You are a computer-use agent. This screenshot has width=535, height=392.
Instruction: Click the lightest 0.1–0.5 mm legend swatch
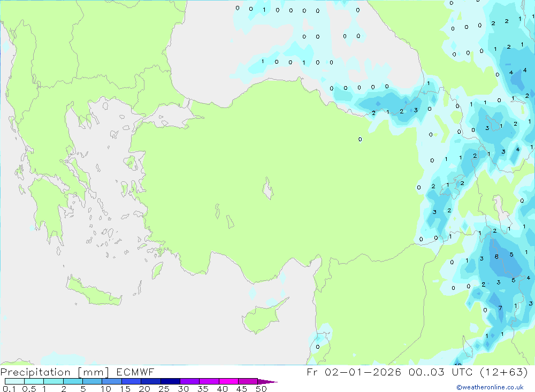[14, 381]
